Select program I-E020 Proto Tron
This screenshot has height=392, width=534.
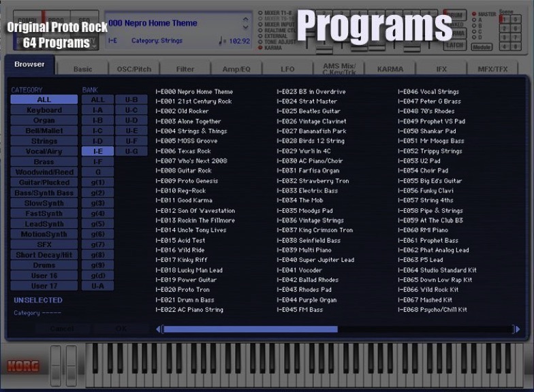point(183,290)
